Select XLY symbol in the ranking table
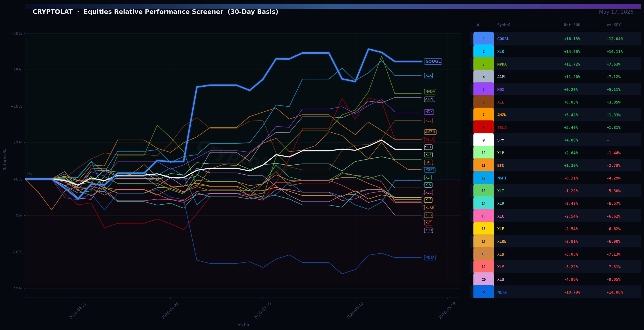 [501, 267]
